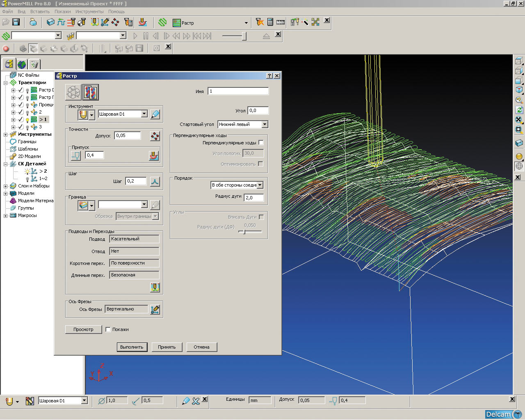Click the Выполнить button
The width and height of the screenshot is (525, 420).
pyautogui.click(x=132, y=347)
